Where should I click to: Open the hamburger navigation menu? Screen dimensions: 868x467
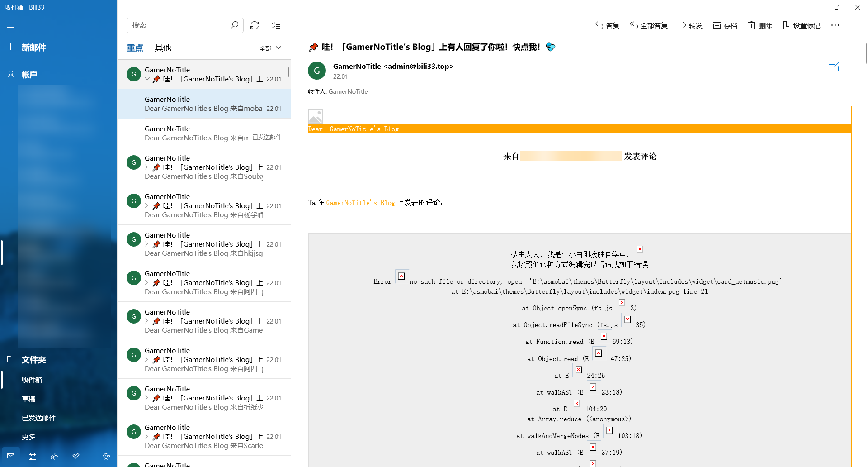pyautogui.click(x=11, y=25)
